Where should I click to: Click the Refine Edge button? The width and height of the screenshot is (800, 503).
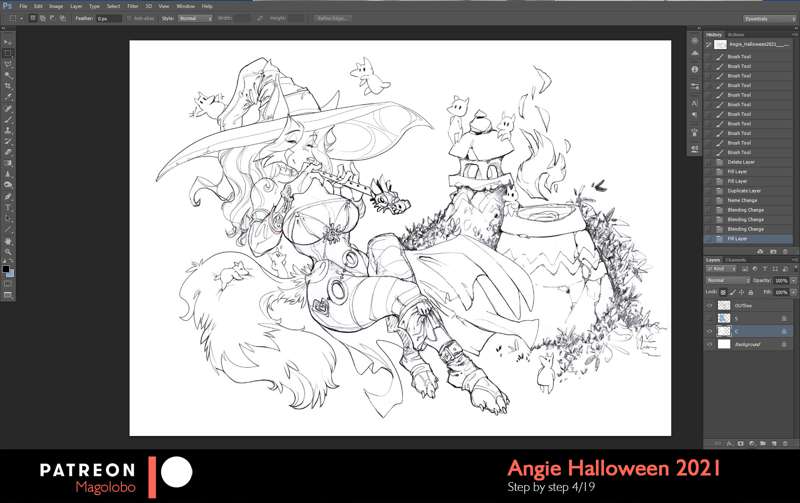333,18
